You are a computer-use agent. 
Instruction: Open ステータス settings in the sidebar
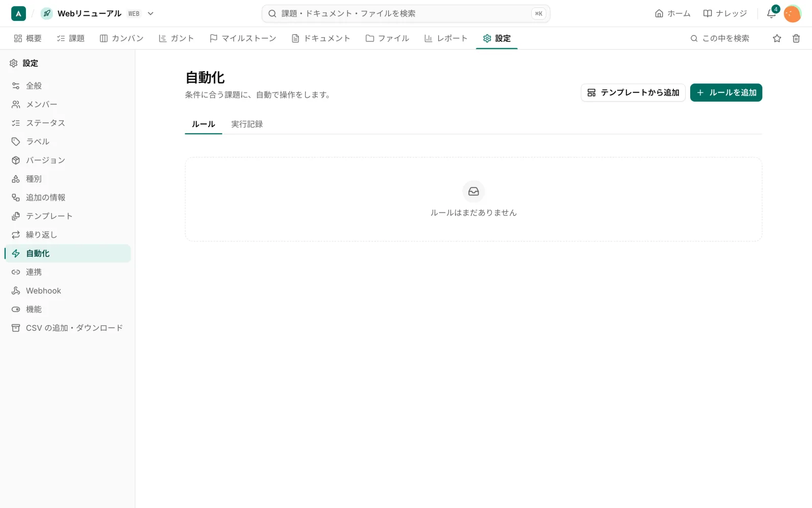[67, 123]
